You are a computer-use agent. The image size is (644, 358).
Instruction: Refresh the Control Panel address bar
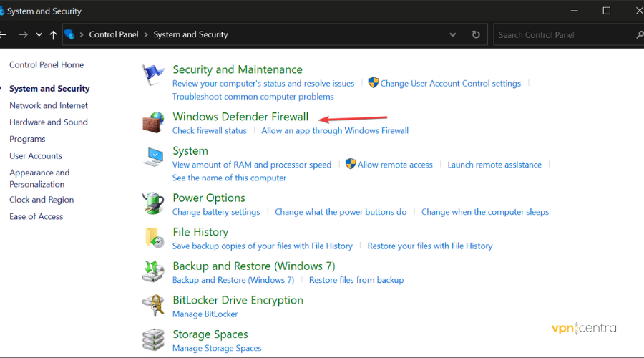point(476,34)
